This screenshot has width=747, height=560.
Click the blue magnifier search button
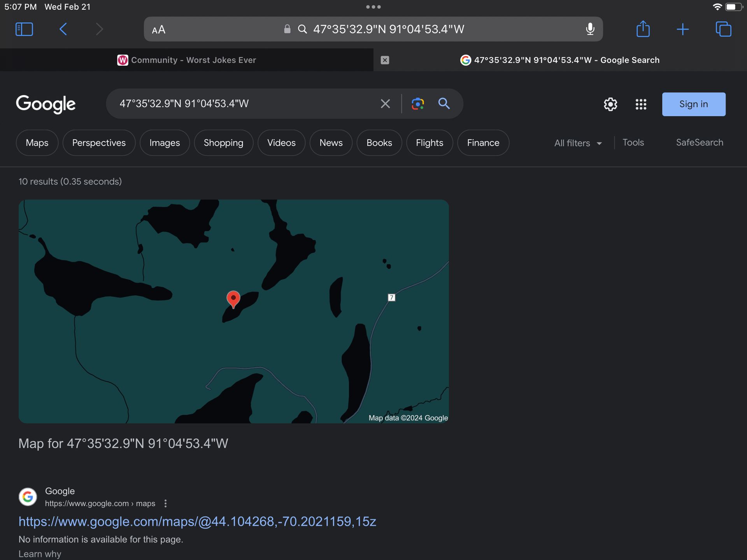444,104
